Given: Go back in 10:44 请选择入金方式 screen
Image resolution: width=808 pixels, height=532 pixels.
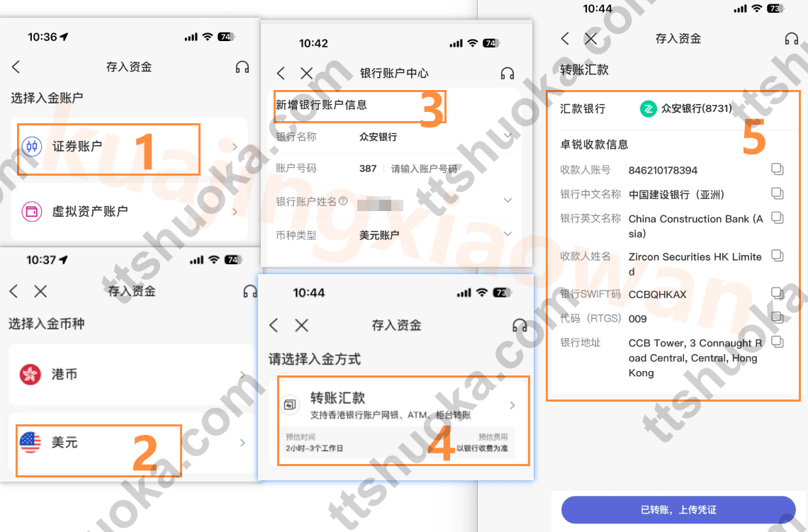Looking at the screenshot, I should tap(274, 325).
